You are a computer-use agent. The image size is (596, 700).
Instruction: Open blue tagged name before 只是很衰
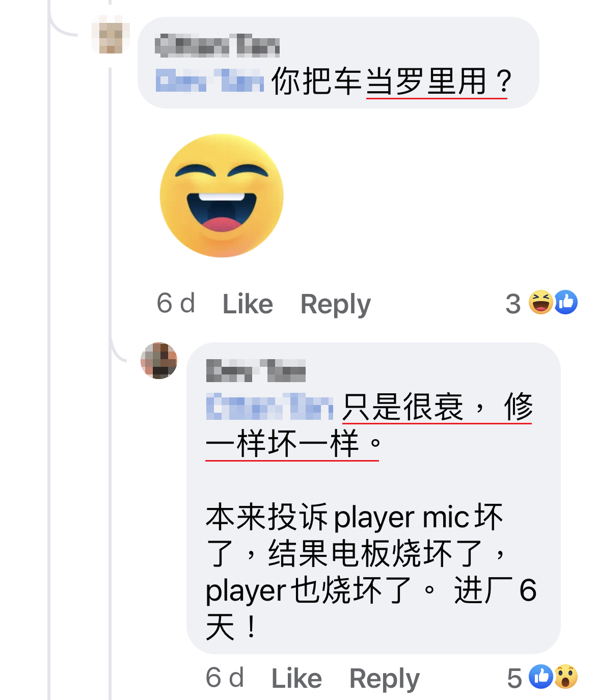click(270, 406)
